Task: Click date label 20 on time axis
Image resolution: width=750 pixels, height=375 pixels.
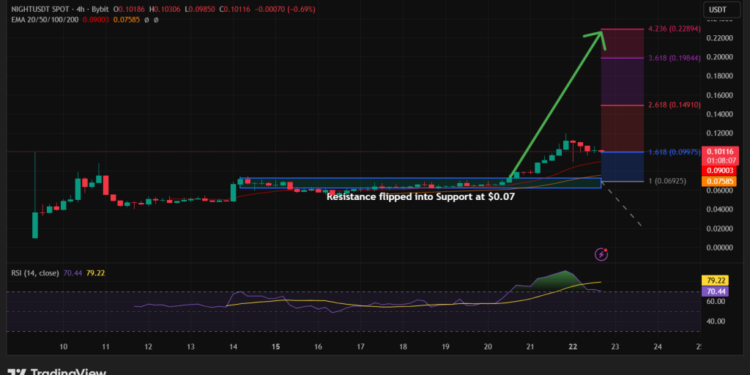Action: (x=488, y=347)
